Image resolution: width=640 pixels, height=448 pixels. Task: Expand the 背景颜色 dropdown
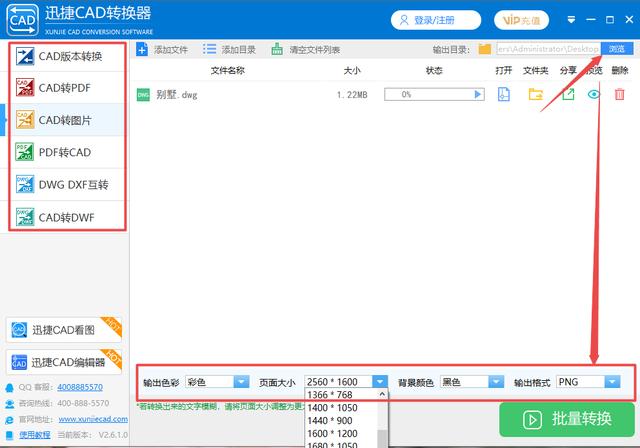tap(496, 382)
